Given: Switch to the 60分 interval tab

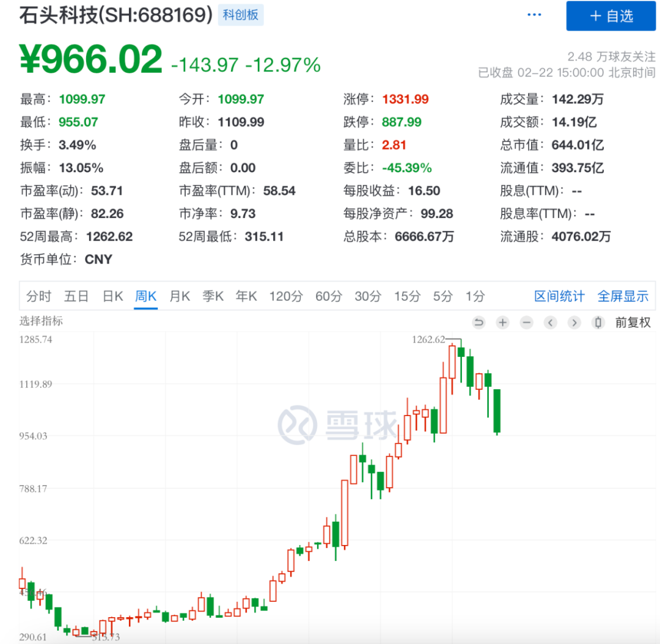Looking at the screenshot, I should point(329,296).
